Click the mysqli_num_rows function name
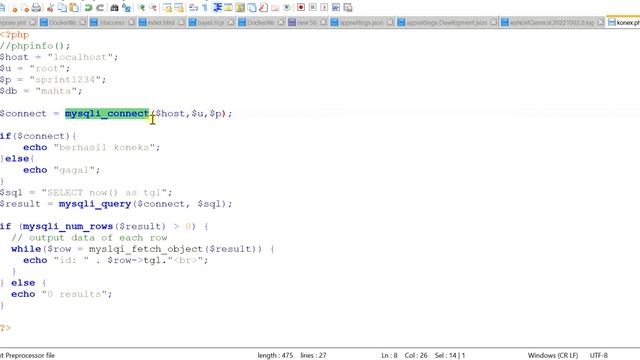The image size is (640, 360). click(68, 226)
